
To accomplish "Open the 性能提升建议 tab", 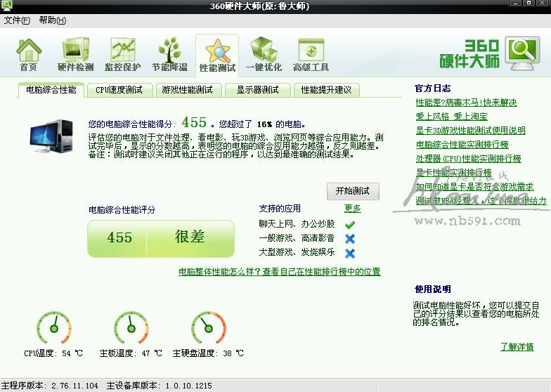I will [x=326, y=90].
